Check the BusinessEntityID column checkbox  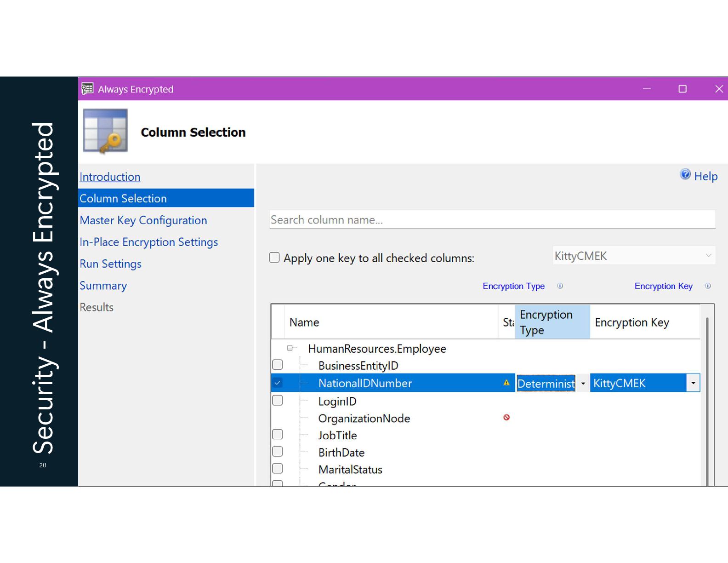click(278, 365)
